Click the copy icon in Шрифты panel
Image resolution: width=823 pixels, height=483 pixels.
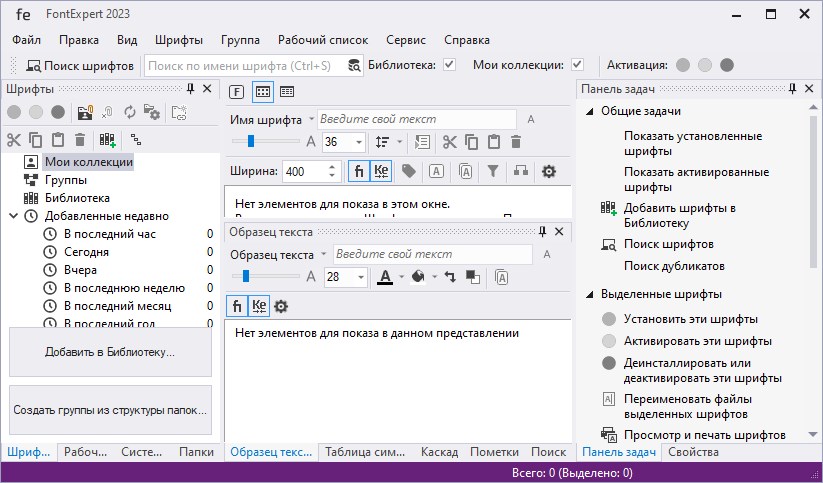pyautogui.click(x=36, y=140)
